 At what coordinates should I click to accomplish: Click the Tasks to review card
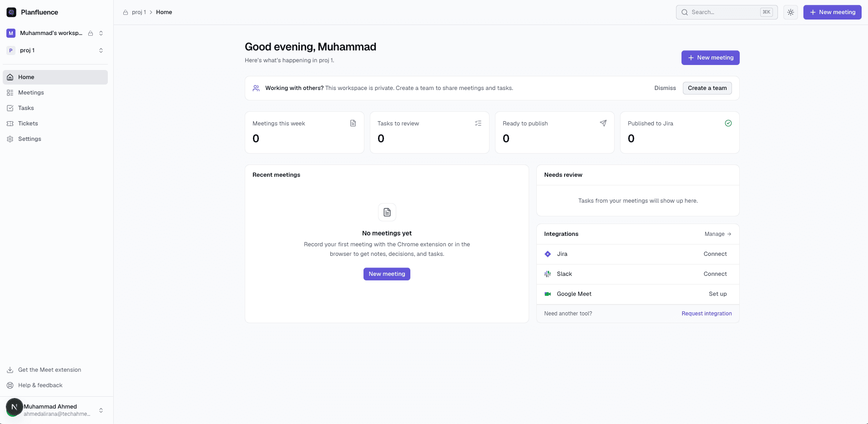click(x=429, y=133)
